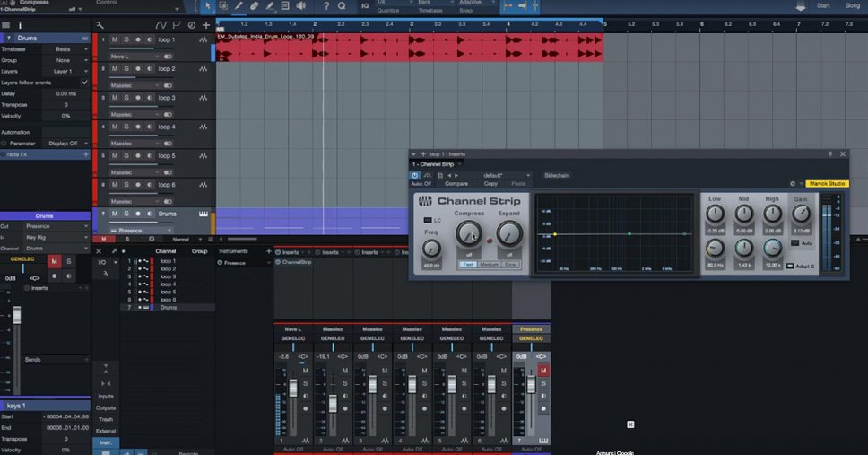The width and height of the screenshot is (868, 455).
Task: Click the add track plus icon
Action: [x=207, y=25]
